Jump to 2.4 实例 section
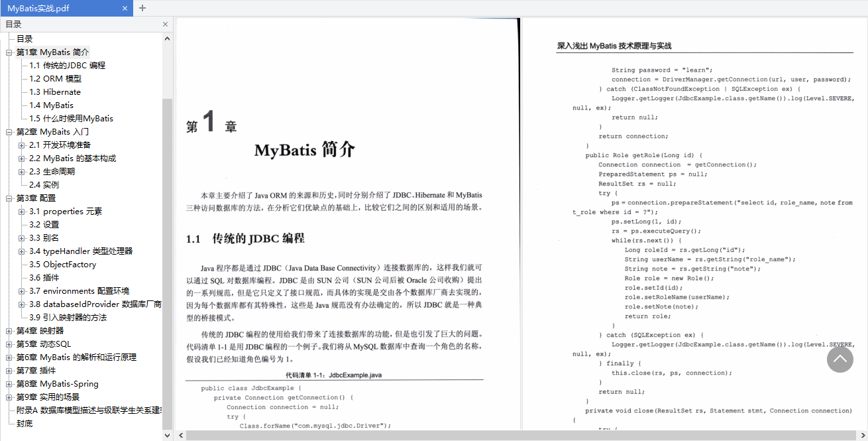868x441 pixels. pos(44,185)
